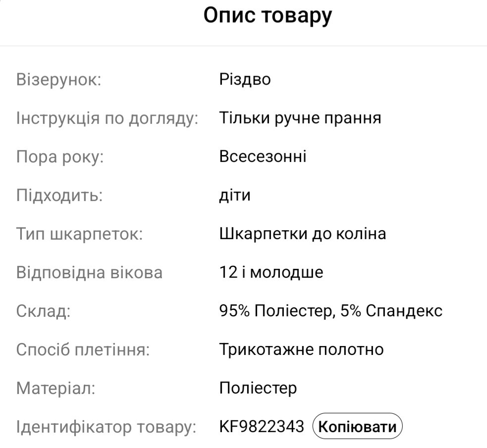Image resolution: width=487 pixels, height=448 pixels.
Task: Click the Тільки ручне прання value
Action: (x=300, y=118)
